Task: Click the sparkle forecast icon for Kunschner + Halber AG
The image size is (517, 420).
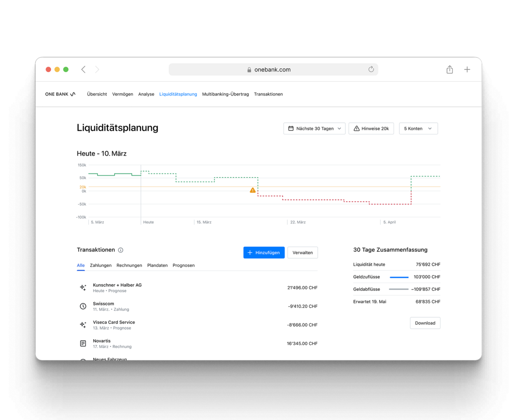Action: coord(83,288)
